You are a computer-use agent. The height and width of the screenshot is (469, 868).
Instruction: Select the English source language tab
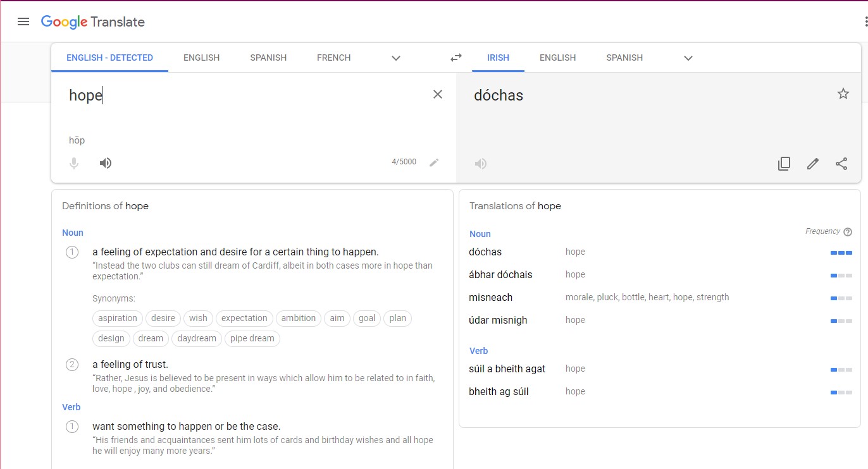click(x=202, y=58)
